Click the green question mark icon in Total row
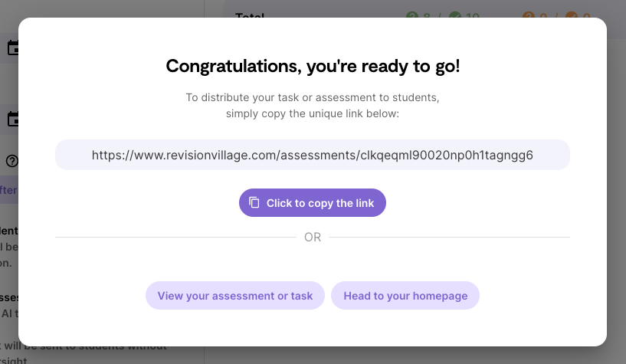Screen dimensions: 626x364 (x=412, y=16)
